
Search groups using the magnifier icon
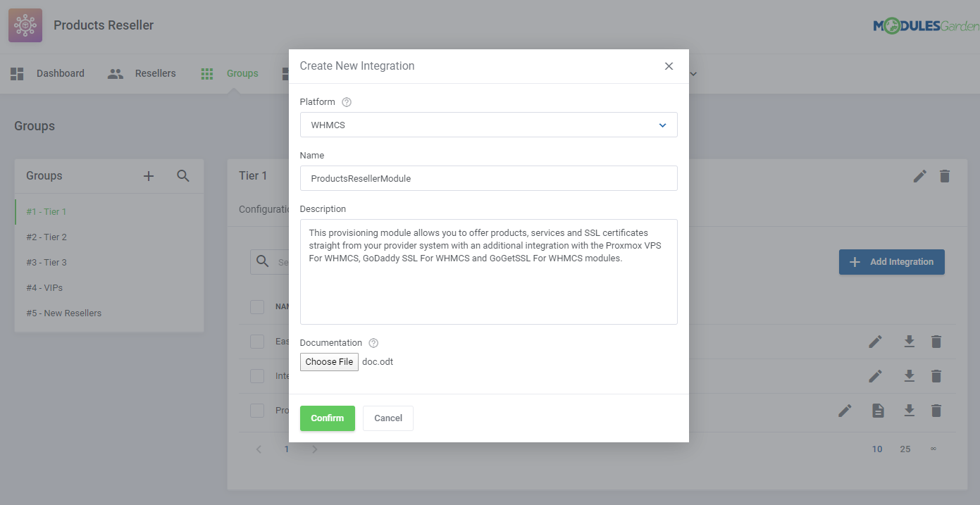point(183,176)
